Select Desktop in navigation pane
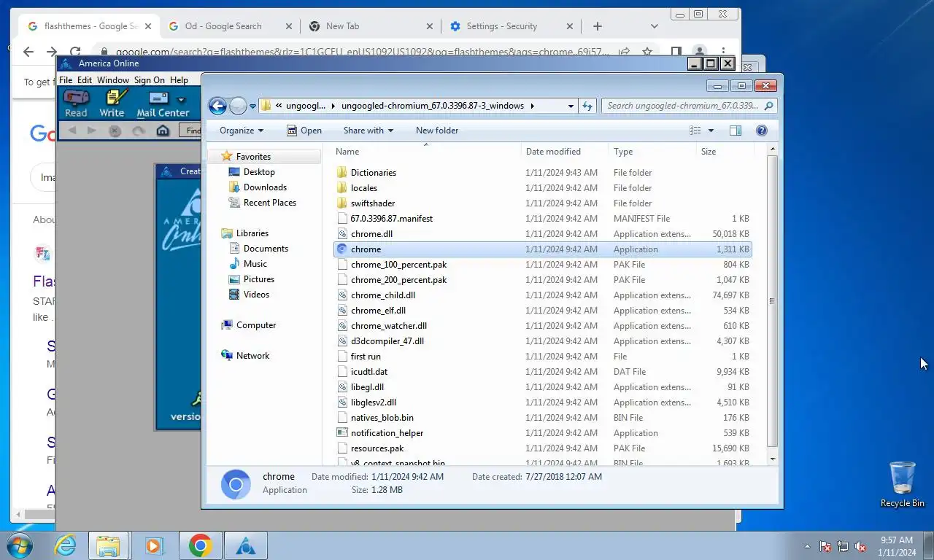Viewport: 934px width, 560px height. click(x=259, y=172)
